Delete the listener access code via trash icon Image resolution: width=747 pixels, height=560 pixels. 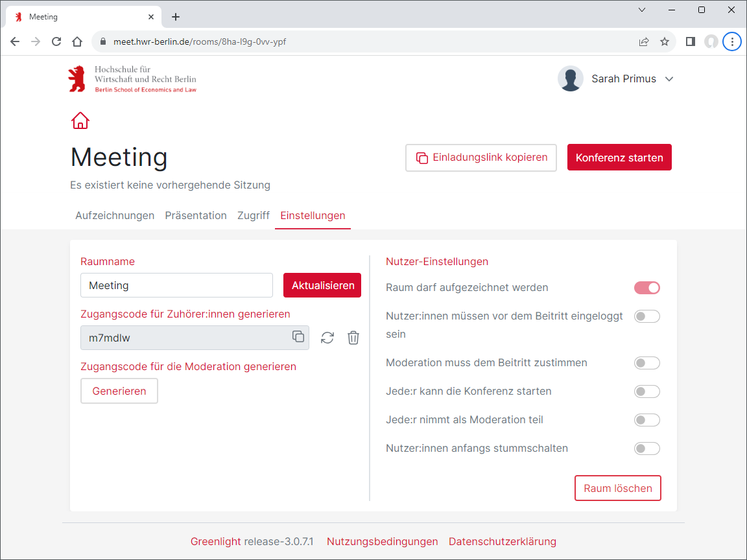[353, 338]
